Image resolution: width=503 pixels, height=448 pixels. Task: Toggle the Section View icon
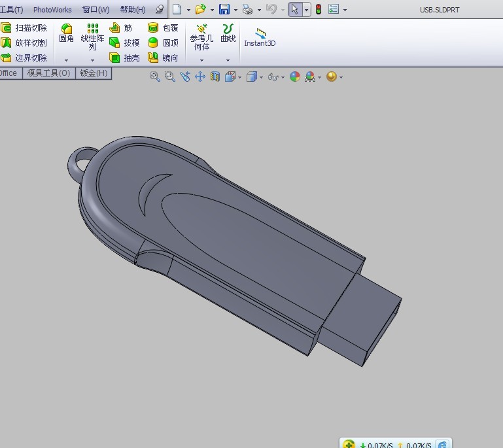pos(215,77)
